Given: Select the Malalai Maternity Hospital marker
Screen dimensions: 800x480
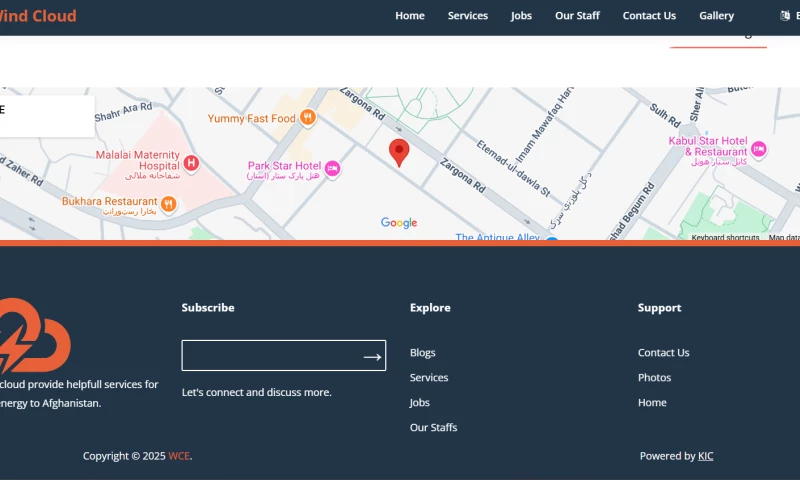Looking at the screenshot, I should click(191, 163).
